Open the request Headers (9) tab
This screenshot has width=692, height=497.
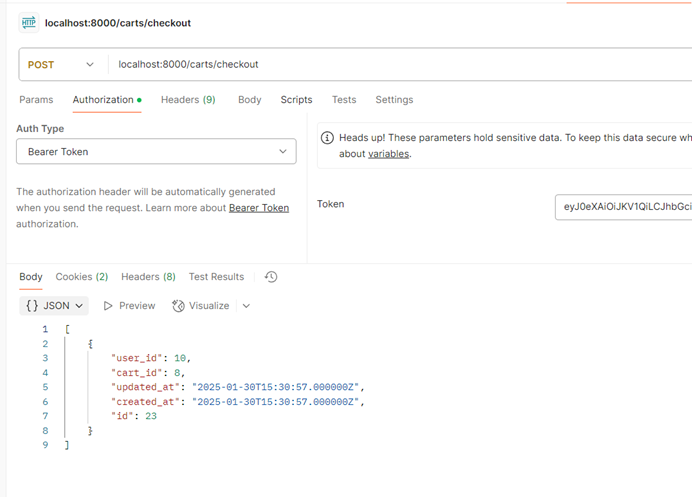(188, 100)
